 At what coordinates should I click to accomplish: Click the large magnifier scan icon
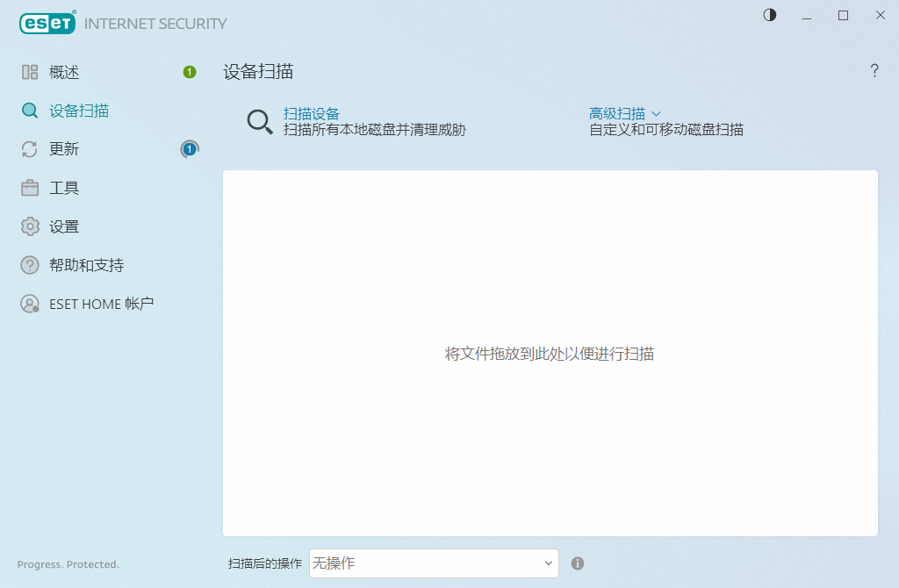pyautogui.click(x=260, y=121)
